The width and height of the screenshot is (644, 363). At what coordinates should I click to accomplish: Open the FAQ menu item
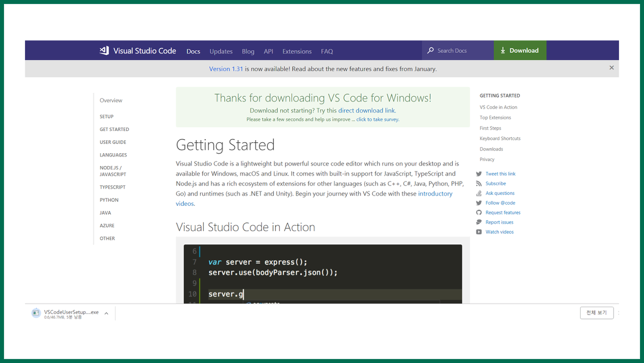click(x=327, y=51)
